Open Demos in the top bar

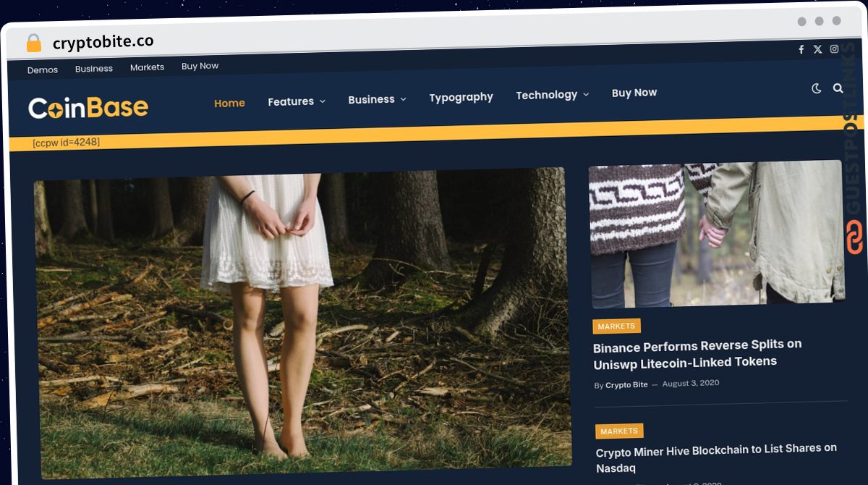point(43,70)
